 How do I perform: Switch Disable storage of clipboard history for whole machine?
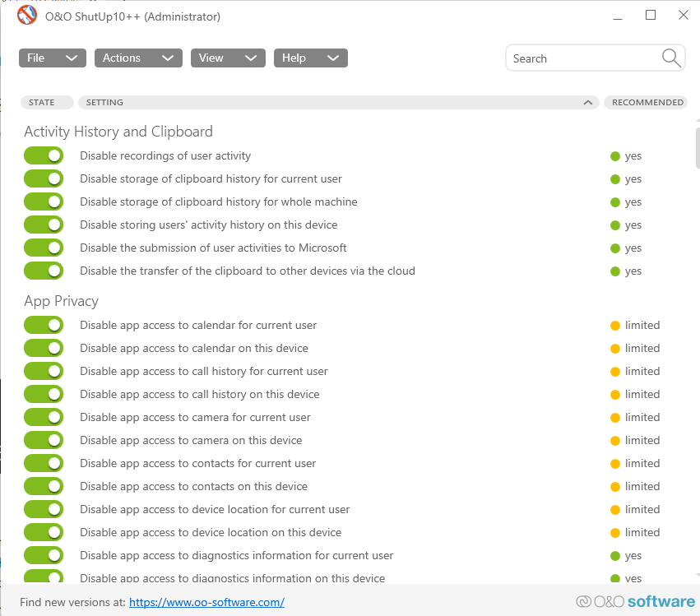click(44, 202)
